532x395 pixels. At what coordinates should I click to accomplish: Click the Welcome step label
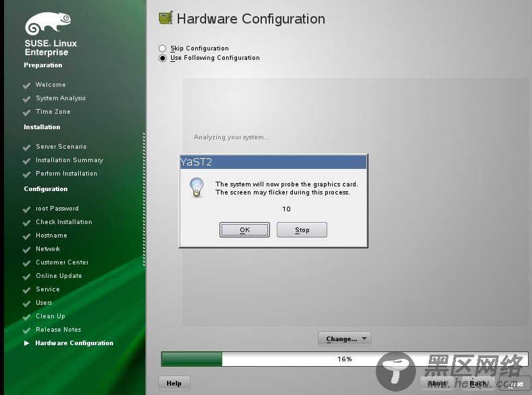coord(51,84)
